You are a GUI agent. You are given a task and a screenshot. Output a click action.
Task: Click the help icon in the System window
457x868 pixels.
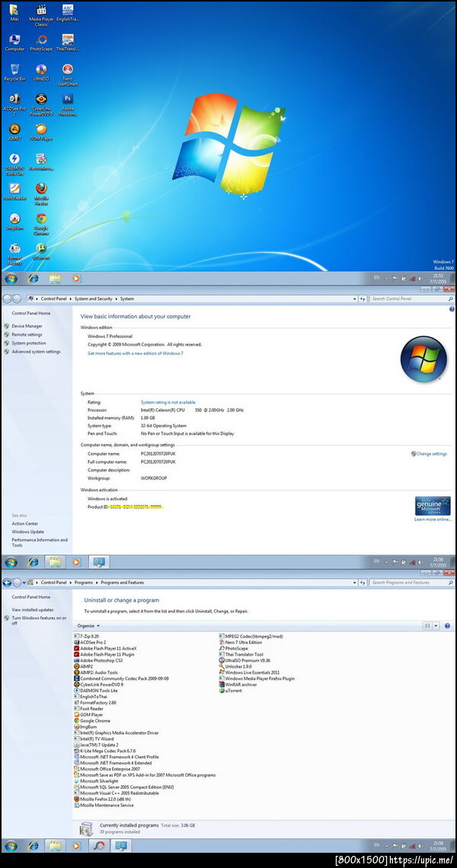point(452,309)
